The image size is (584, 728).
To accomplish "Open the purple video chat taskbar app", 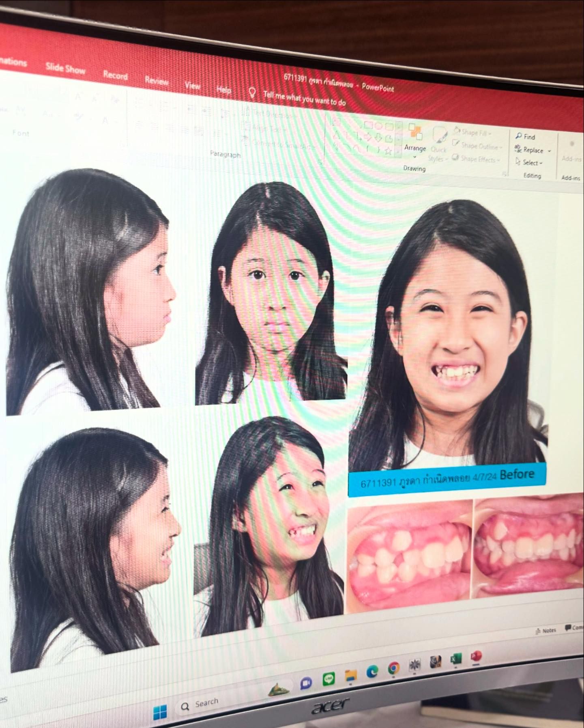I will [x=306, y=683].
